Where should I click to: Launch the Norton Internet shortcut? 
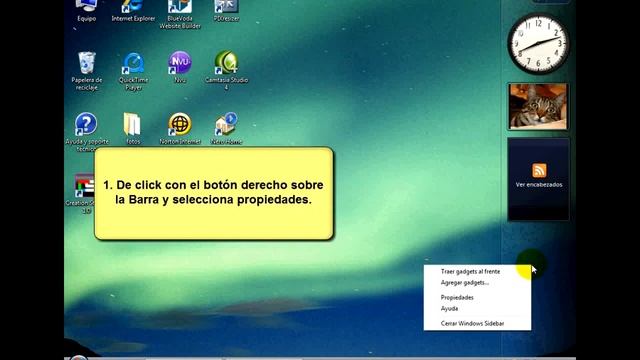[x=180, y=129]
